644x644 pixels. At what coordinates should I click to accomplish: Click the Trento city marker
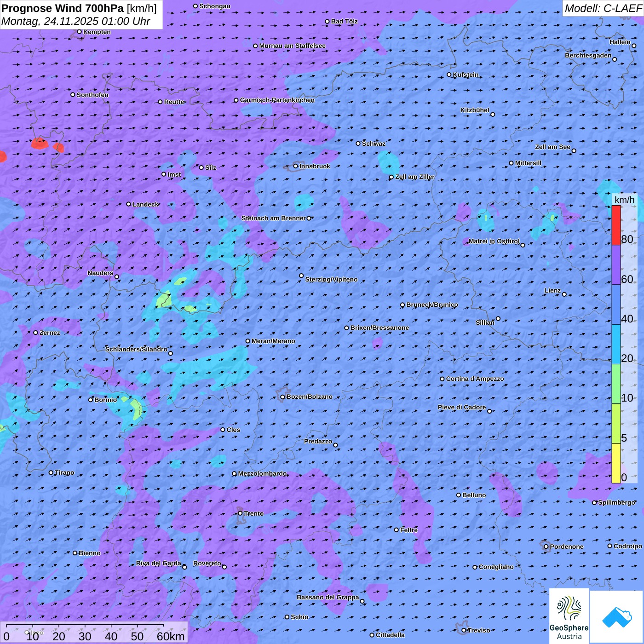(x=240, y=513)
